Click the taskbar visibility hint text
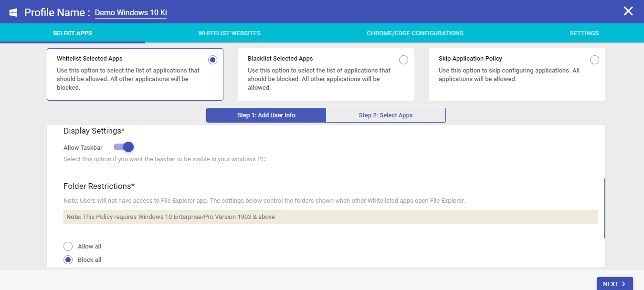This screenshot has height=290, width=644. pos(165,159)
